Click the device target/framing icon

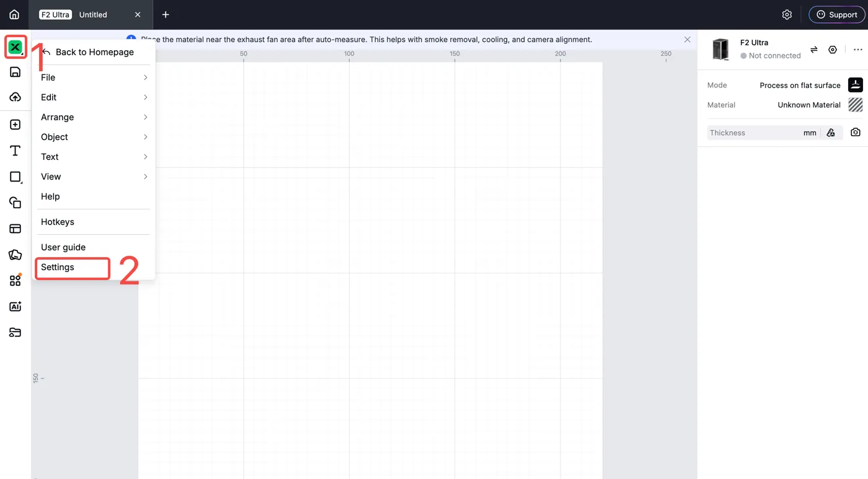coord(833,50)
